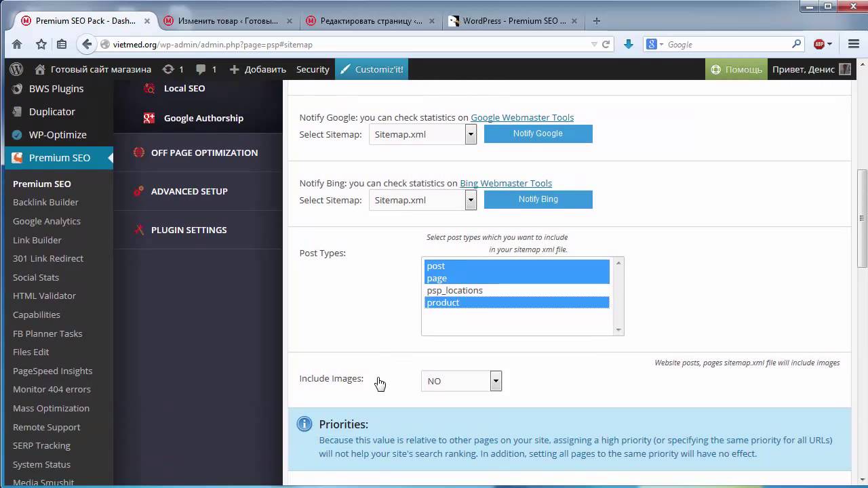Click the Plugin Settings tools icon
Screen dimensions: 868x488
(x=139, y=230)
